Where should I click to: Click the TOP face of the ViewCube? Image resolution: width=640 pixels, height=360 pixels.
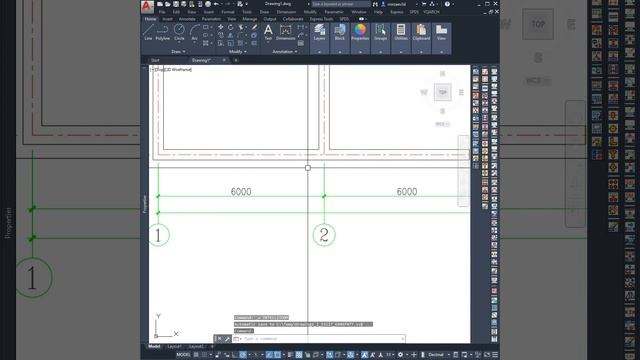tap(442, 92)
